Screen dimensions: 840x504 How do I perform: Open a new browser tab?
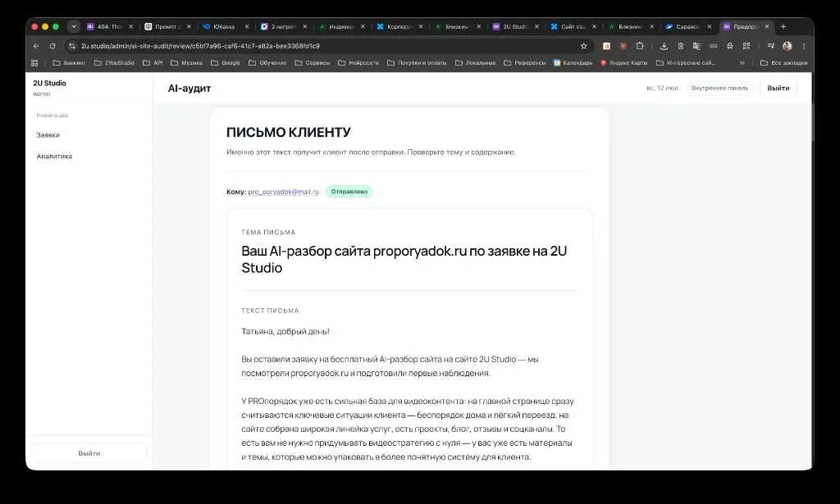tap(783, 26)
